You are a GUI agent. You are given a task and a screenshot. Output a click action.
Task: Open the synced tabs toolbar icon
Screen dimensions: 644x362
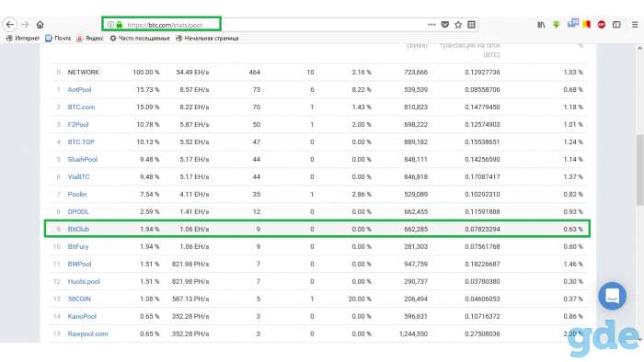pyautogui.click(x=572, y=23)
